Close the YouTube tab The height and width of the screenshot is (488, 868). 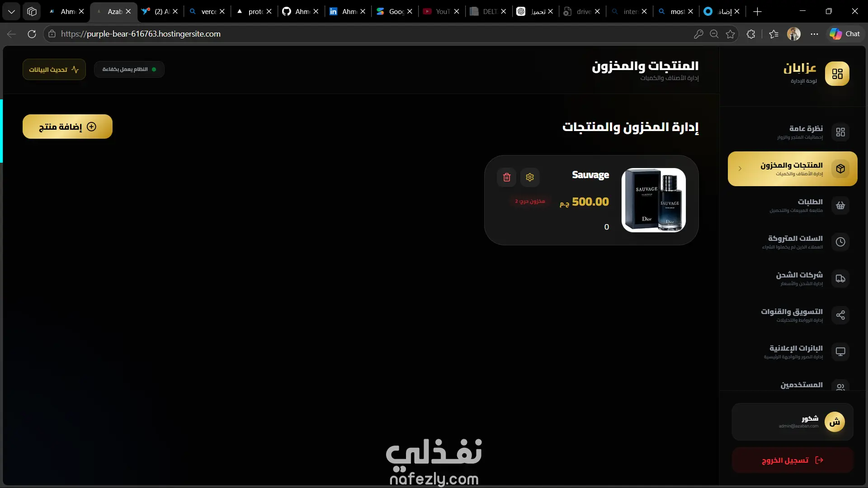coord(457,11)
